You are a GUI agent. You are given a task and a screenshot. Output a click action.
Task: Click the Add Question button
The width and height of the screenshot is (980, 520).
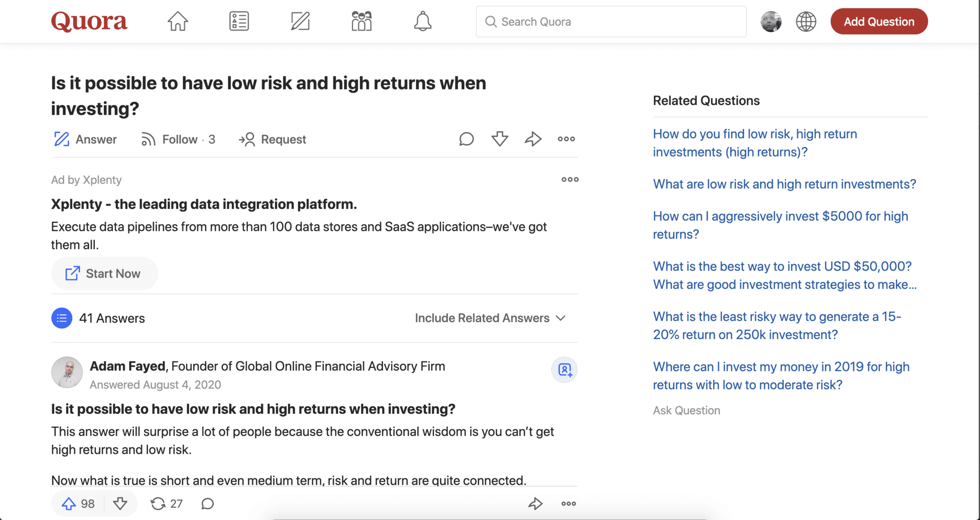pos(879,22)
